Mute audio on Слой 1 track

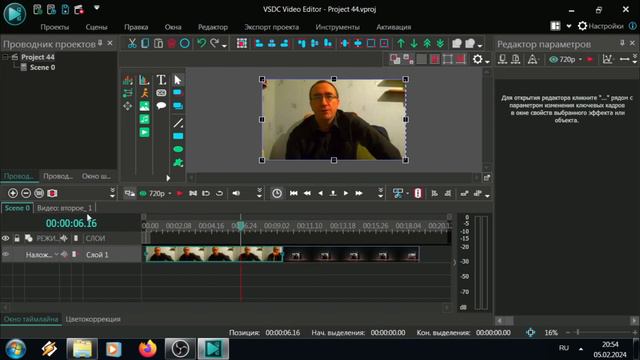[64, 254]
